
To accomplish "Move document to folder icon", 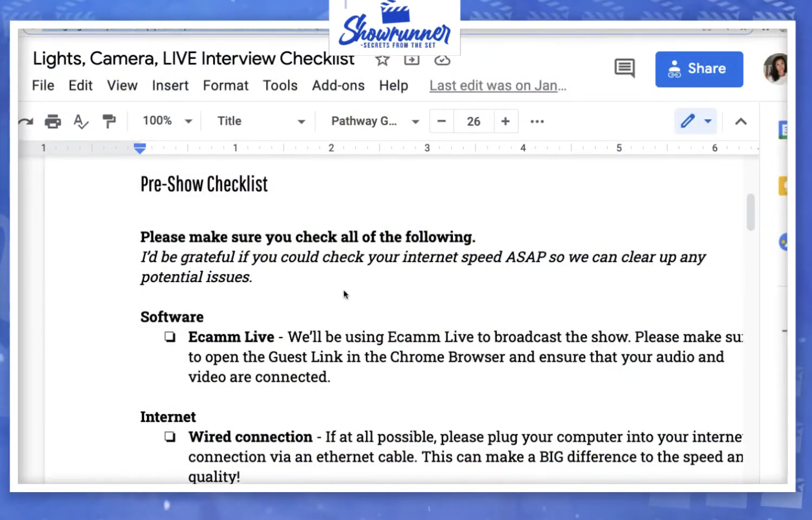I will [x=411, y=60].
